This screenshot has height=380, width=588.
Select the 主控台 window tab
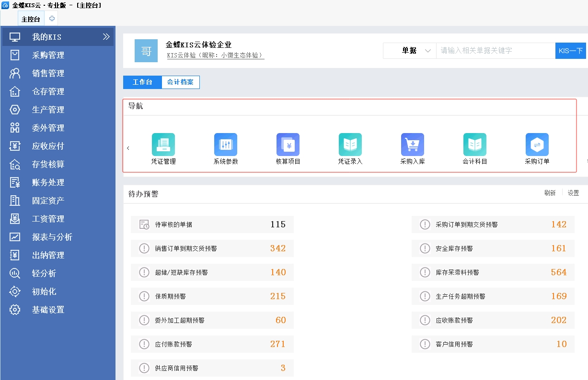31,19
